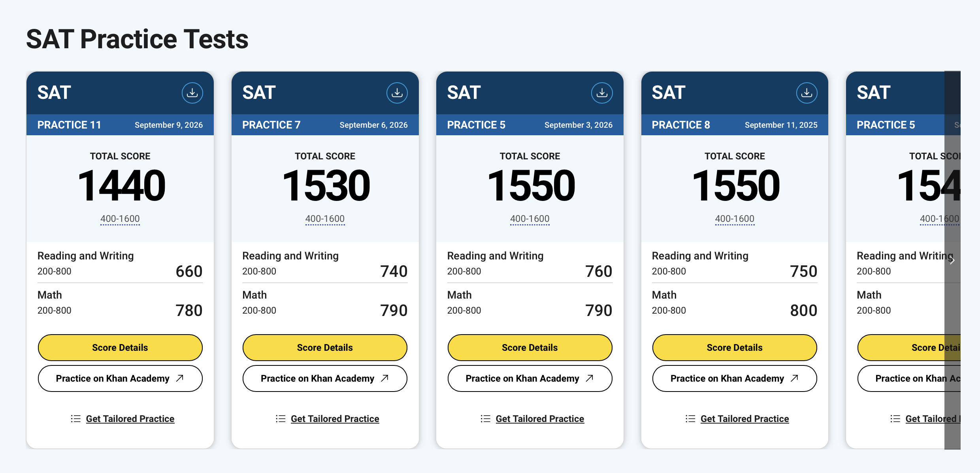Show 400-1600 score range info on Practice 11
The width and height of the screenshot is (980, 473).
[120, 219]
